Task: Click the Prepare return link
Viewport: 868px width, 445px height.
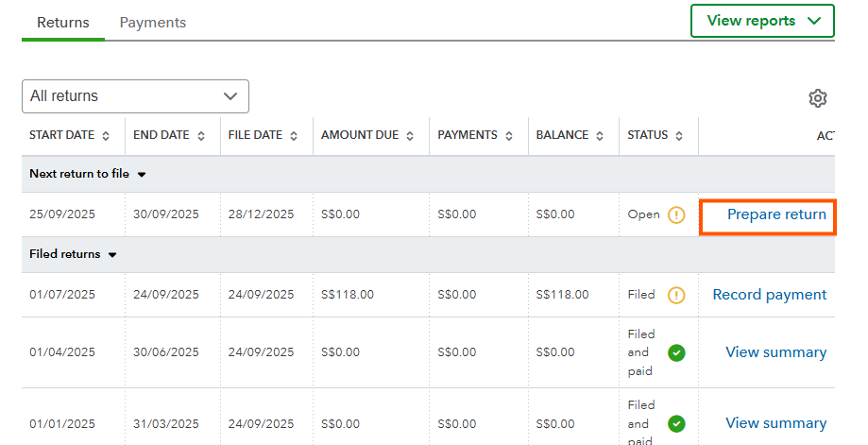Action: [775, 214]
